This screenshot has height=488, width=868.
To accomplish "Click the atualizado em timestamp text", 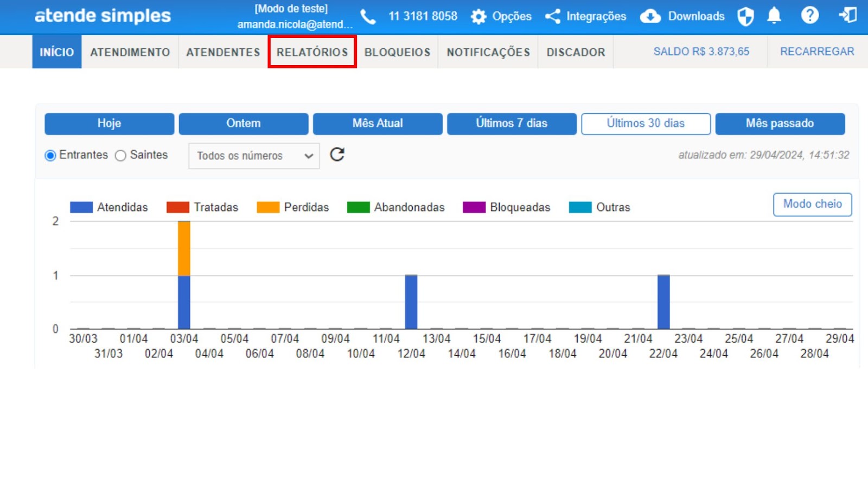I will coord(764,155).
